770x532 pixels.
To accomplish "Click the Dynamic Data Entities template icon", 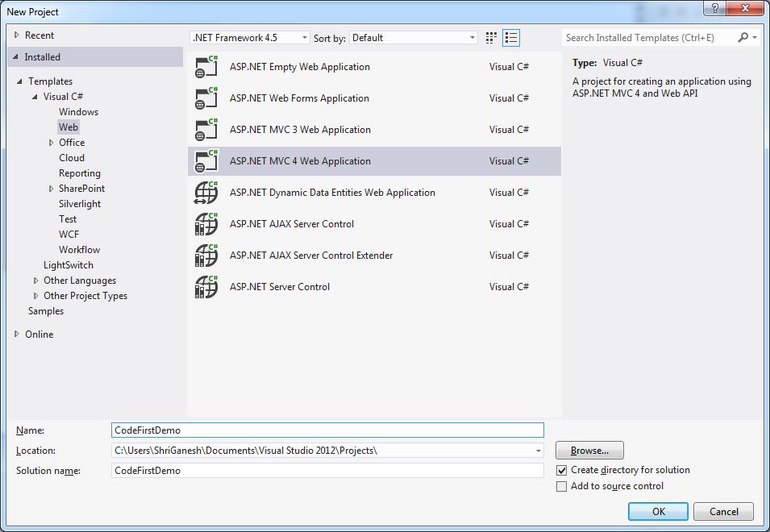I will [x=206, y=193].
